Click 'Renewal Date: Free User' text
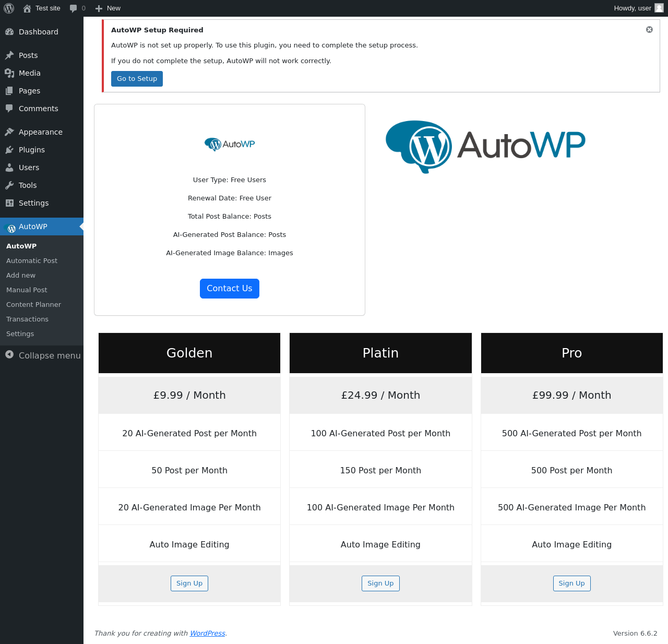This screenshot has width=668, height=644. click(x=230, y=198)
